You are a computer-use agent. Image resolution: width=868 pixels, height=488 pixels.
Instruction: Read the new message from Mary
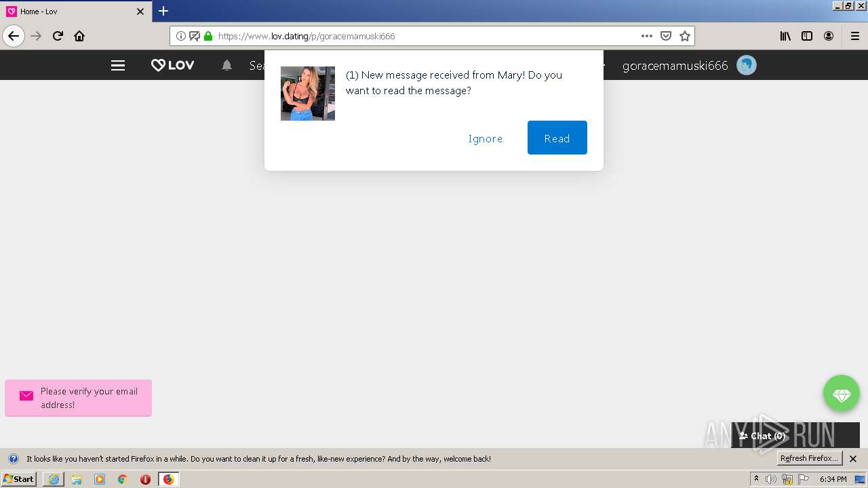[557, 138]
